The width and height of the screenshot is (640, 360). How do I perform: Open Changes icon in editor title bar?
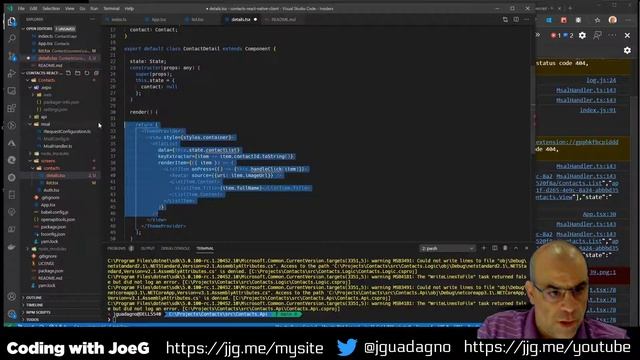[x=505, y=19]
